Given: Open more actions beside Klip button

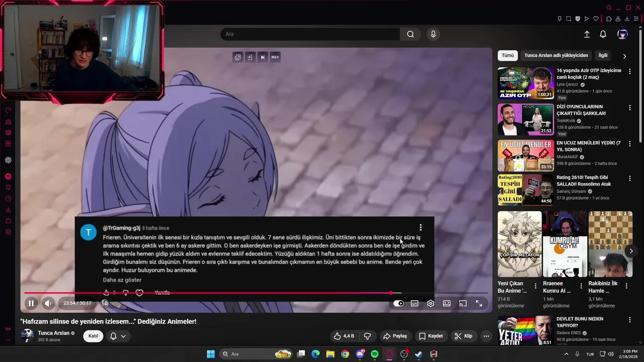Looking at the screenshot, I should [x=486, y=336].
